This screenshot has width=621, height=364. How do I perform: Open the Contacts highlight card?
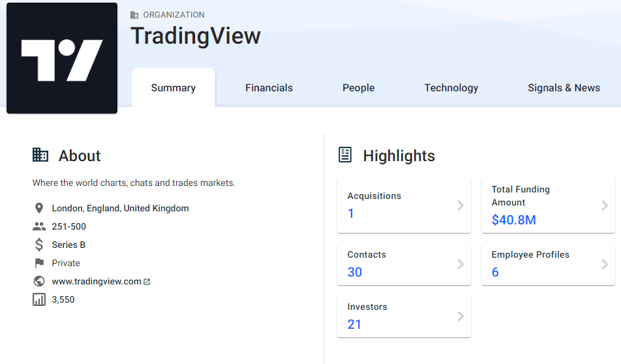coord(404,264)
